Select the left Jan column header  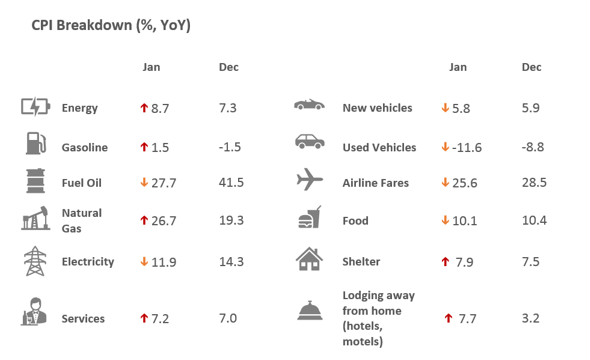click(x=151, y=67)
